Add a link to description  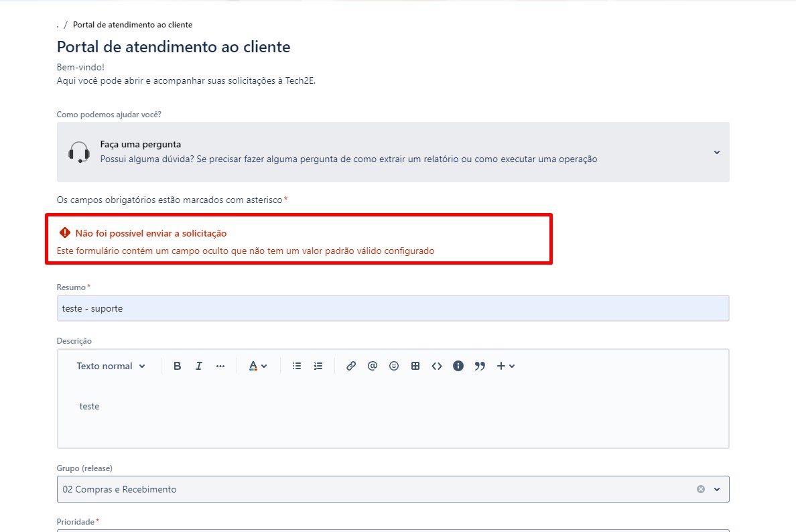pyautogui.click(x=351, y=366)
